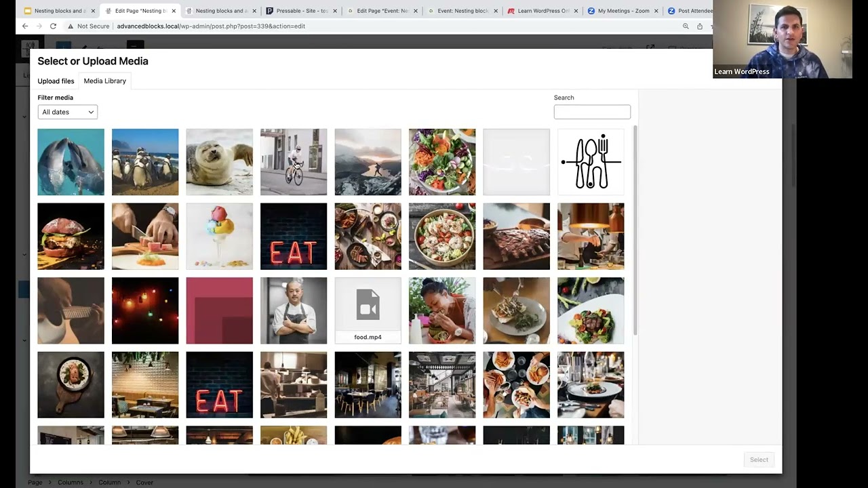The image size is (868, 488).
Task: Choose the red and pink squares thumbnail
Action: click(220, 310)
